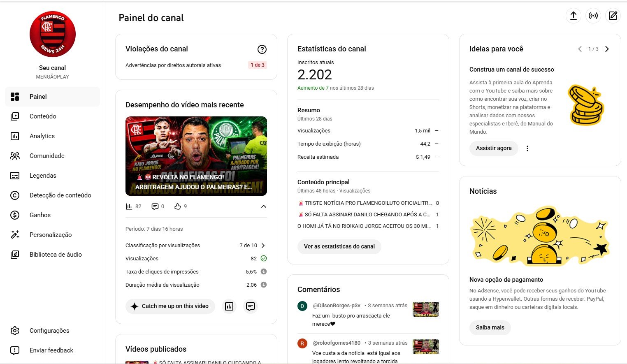Click the likes thumbs-up icon showing 9

(178, 206)
